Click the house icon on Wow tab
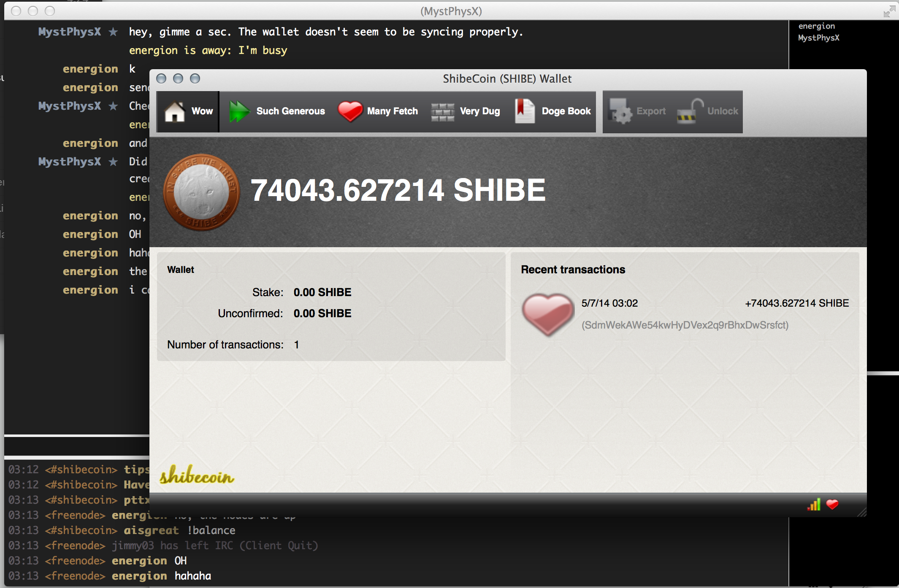 click(x=175, y=111)
